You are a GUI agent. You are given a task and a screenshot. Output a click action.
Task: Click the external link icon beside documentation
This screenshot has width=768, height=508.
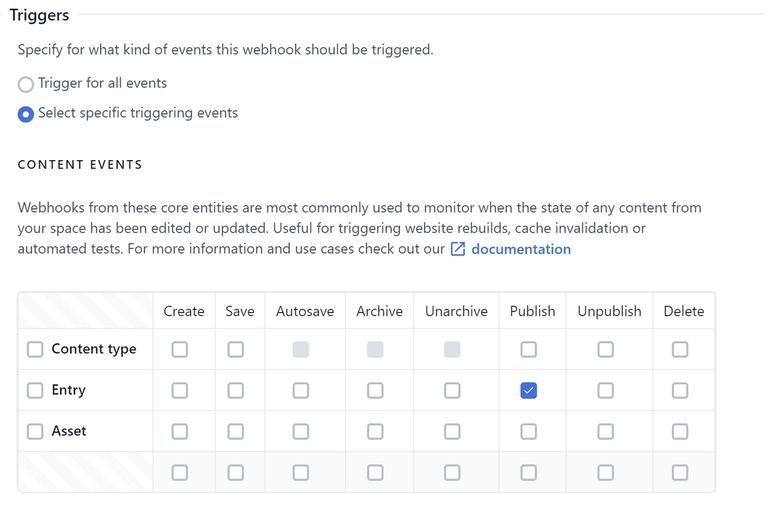click(x=458, y=249)
